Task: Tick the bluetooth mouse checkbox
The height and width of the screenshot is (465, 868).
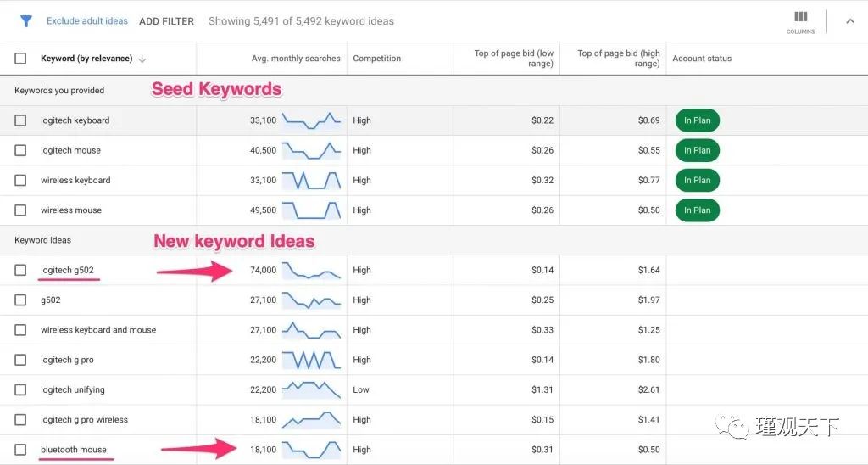Action: pyautogui.click(x=20, y=450)
